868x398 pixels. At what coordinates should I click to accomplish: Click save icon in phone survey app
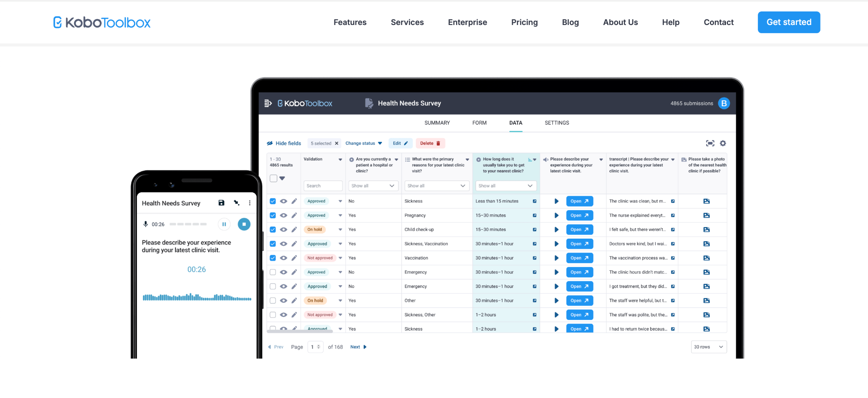coord(221,203)
